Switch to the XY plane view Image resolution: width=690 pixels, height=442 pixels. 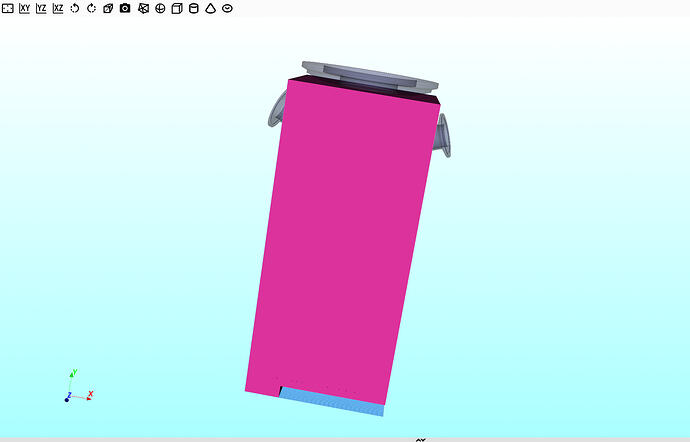(x=25, y=8)
